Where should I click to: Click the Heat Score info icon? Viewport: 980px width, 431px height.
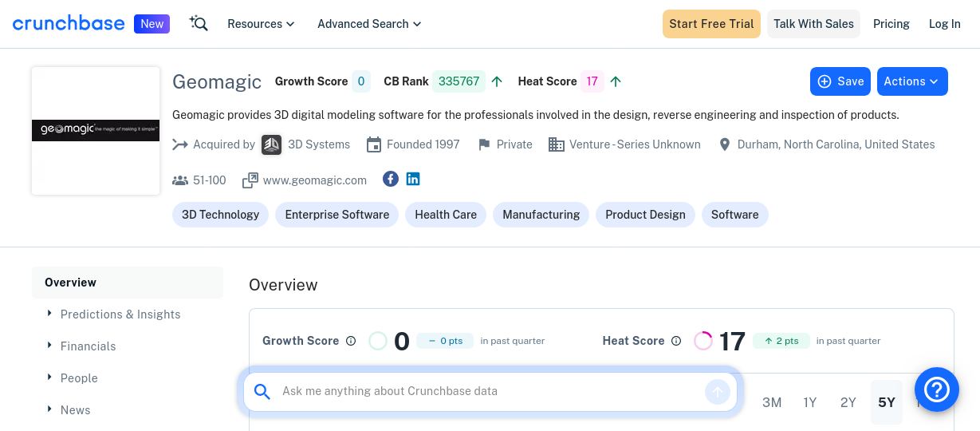pos(676,341)
